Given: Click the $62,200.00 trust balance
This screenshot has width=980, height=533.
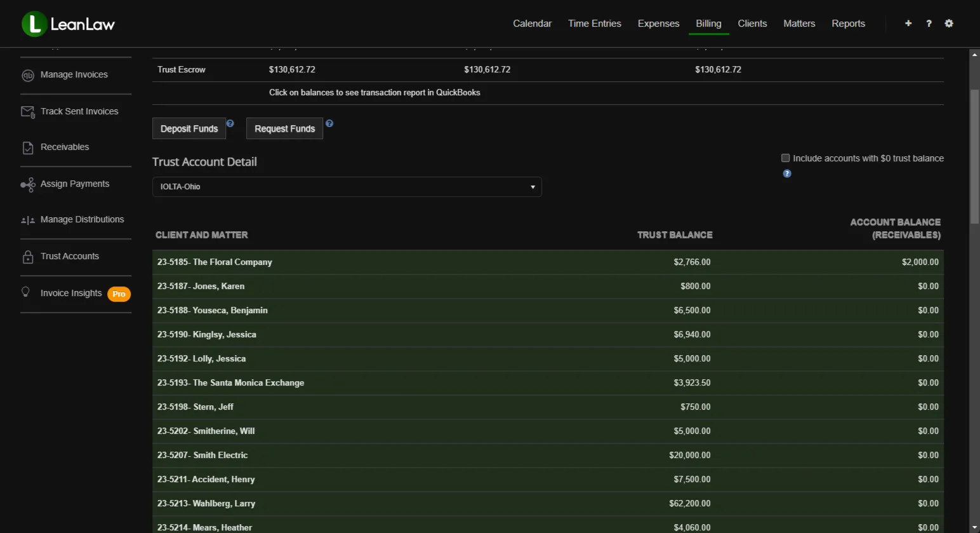Looking at the screenshot, I should pyautogui.click(x=689, y=504).
